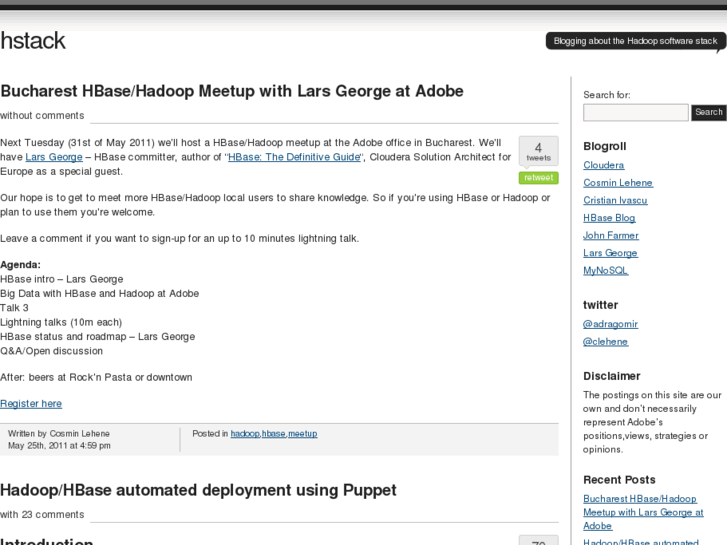Open Cristian Ivascu blogroll link
The width and height of the screenshot is (727, 545).
tap(615, 200)
